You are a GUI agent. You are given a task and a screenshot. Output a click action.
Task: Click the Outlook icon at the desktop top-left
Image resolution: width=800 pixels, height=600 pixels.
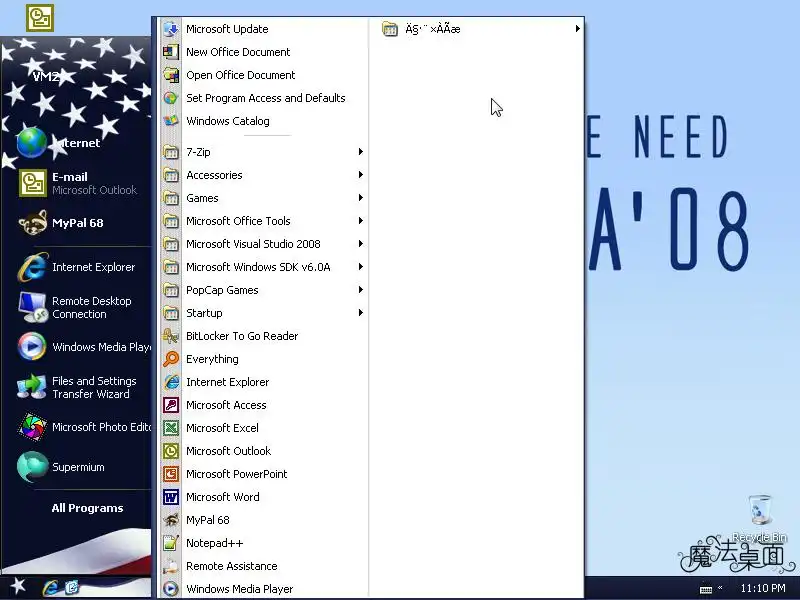40,18
